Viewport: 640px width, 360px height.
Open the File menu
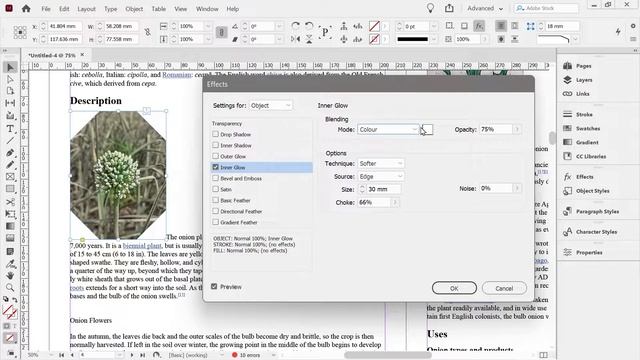(46, 9)
